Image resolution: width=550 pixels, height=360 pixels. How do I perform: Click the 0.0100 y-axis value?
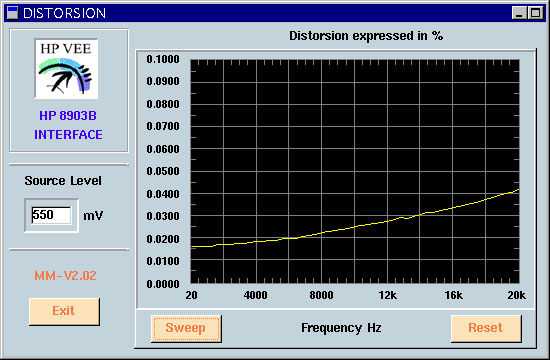163,261
